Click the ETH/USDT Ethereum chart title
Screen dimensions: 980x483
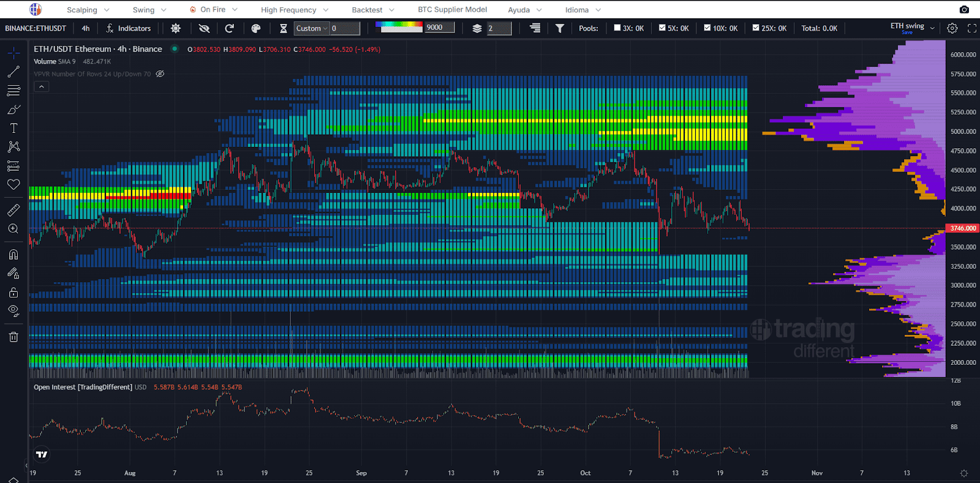tap(98, 49)
